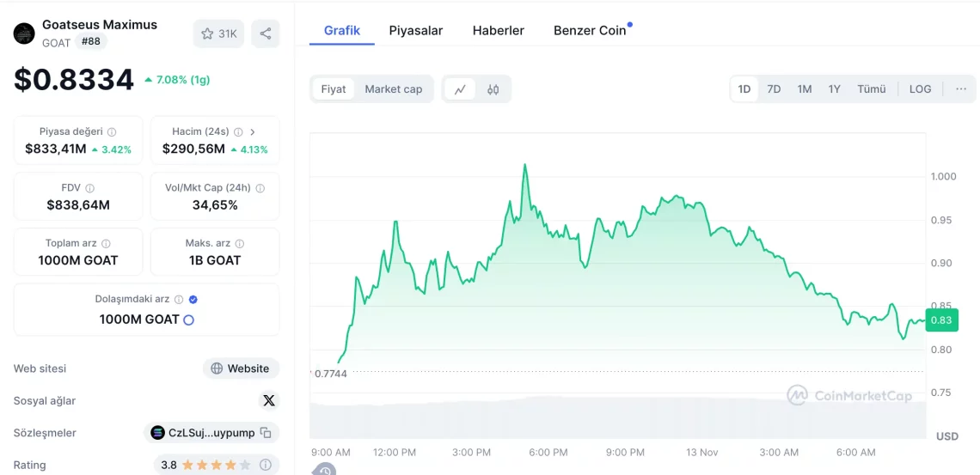Click the USD currency label on chart
Image resolution: width=980 pixels, height=475 pixels.
(x=946, y=436)
